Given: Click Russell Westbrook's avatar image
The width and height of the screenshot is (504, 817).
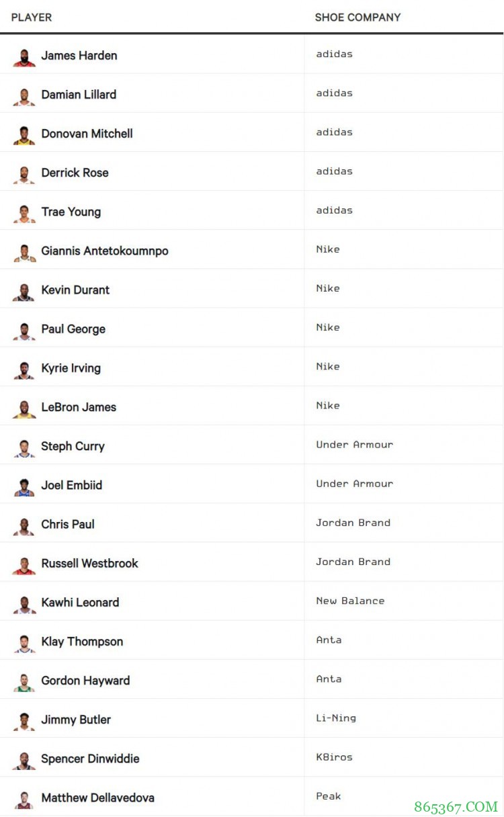Looking at the screenshot, I should point(24,564).
